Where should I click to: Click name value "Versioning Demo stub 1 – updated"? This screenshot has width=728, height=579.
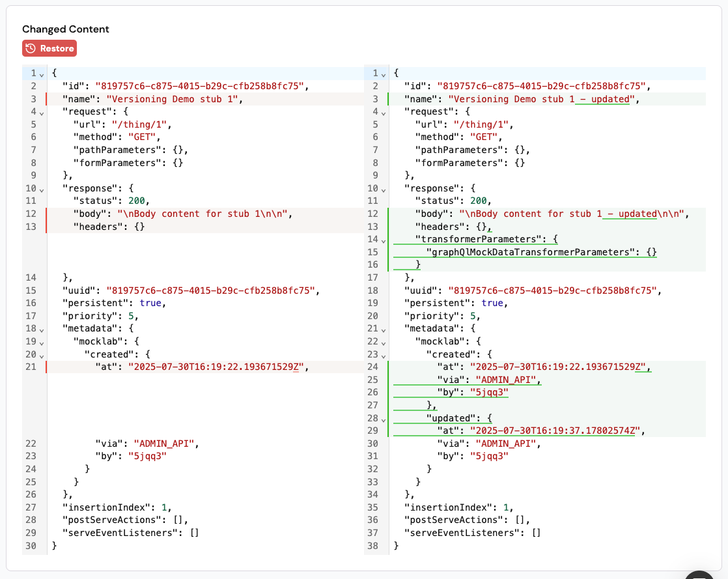[x=541, y=99]
